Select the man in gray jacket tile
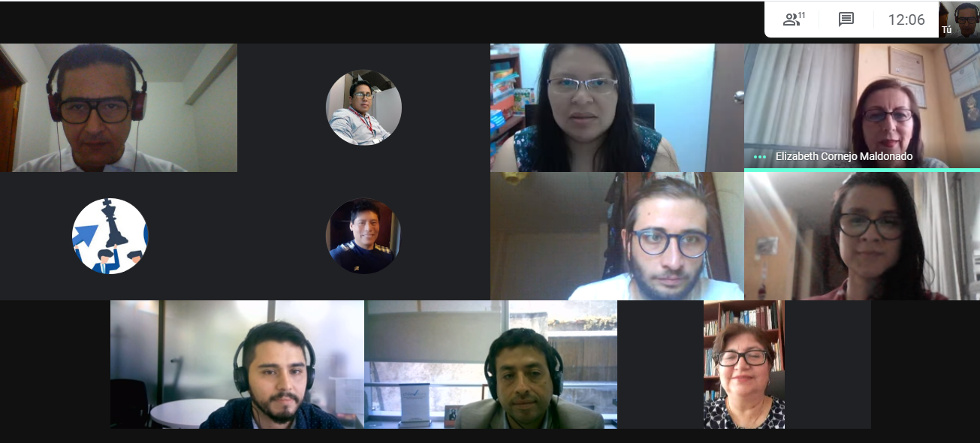The image size is (980, 443). tap(491, 365)
